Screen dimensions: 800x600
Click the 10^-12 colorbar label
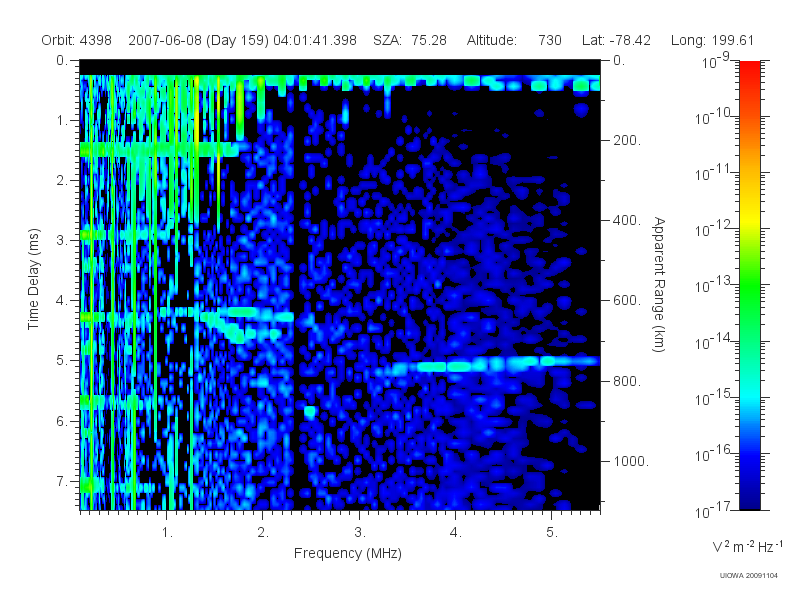714,229
